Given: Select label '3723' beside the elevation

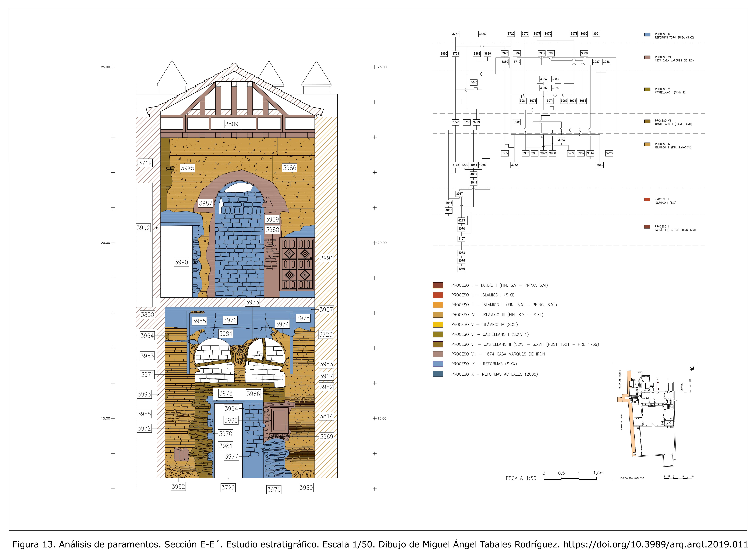Looking at the screenshot, I should tap(326, 335).
